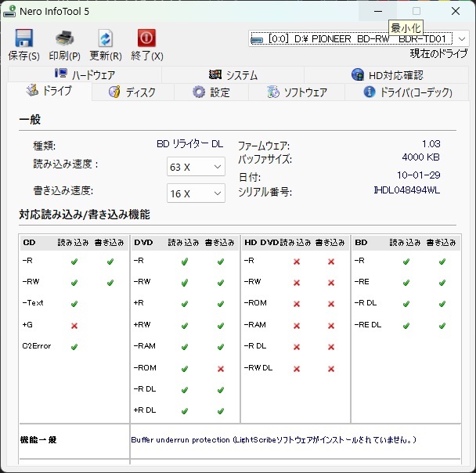The width and height of the screenshot is (476, 473).
Task: Click the BD リライター DL type value
Action: tap(190, 143)
